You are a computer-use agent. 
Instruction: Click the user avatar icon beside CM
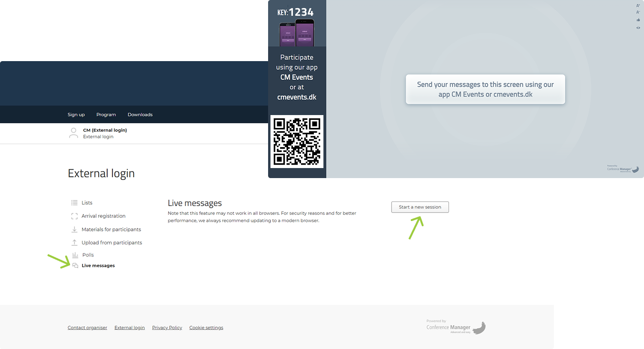[73, 133]
